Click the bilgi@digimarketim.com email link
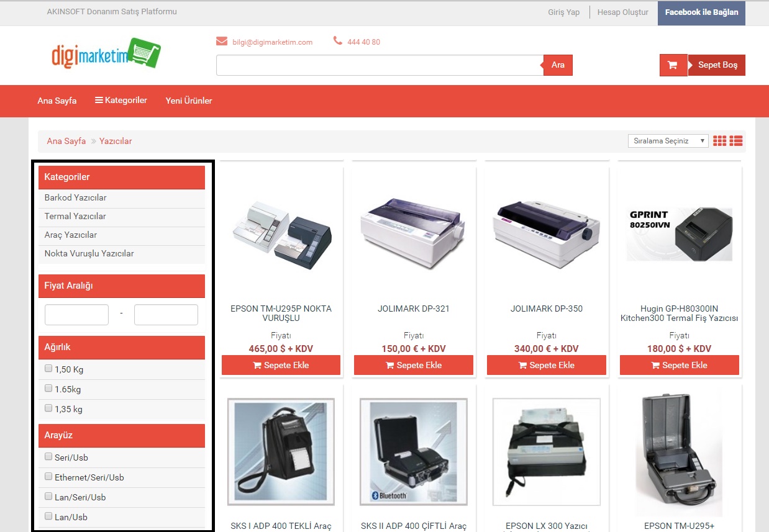 [x=273, y=42]
